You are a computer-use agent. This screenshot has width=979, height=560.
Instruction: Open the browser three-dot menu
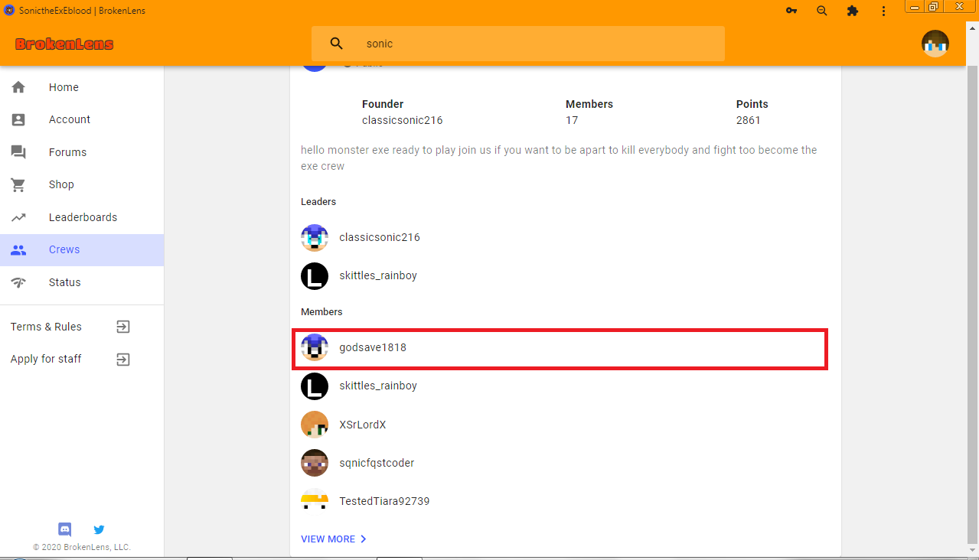pos(883,11)
